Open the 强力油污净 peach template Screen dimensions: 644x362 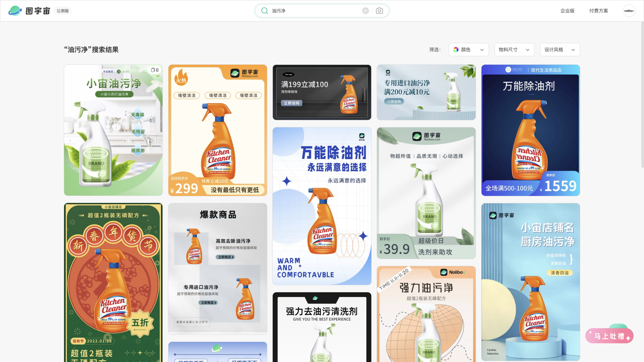426,314
